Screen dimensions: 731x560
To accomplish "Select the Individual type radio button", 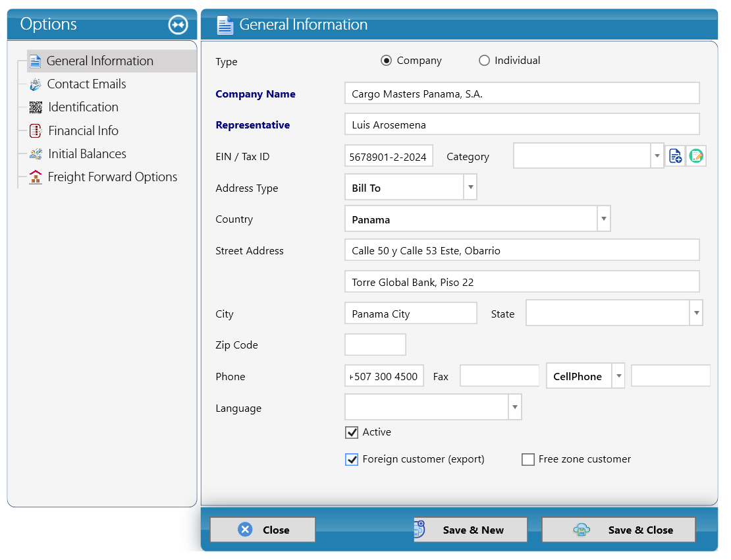I will coord(485,61).
